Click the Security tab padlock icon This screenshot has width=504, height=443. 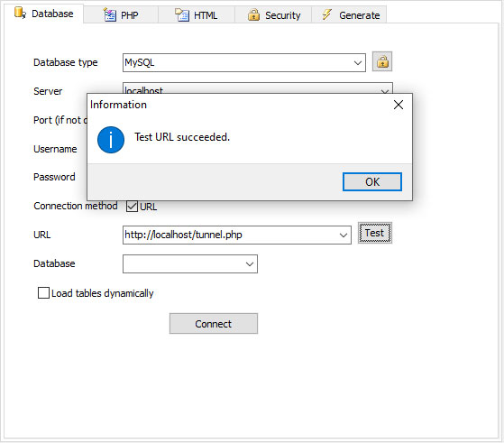(253, 14)
